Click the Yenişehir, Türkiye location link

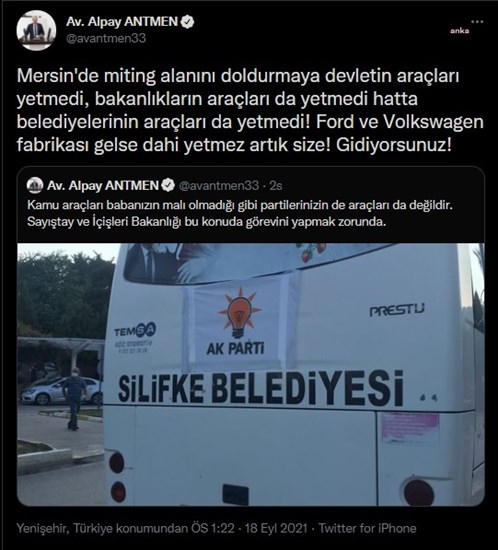102,528
